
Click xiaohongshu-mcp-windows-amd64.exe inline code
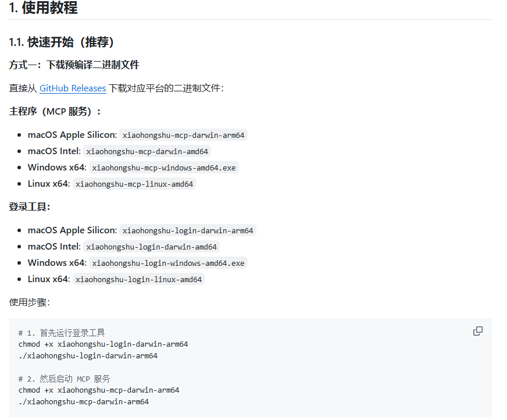click(164, 168)
